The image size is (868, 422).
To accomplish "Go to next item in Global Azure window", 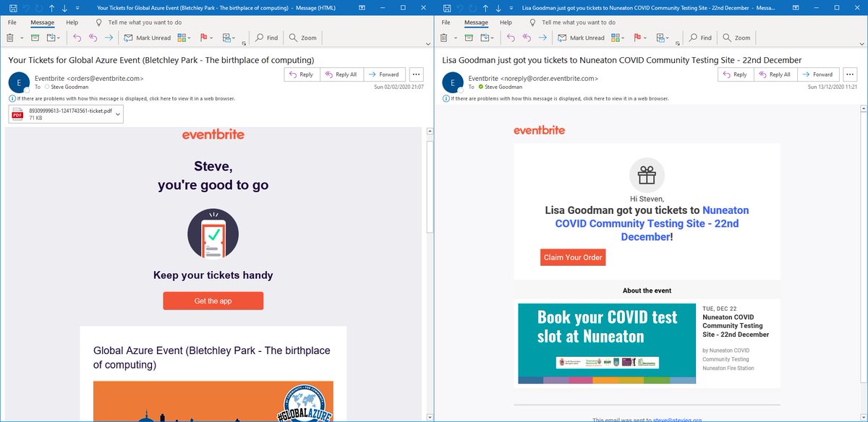I will click(65, 8).
